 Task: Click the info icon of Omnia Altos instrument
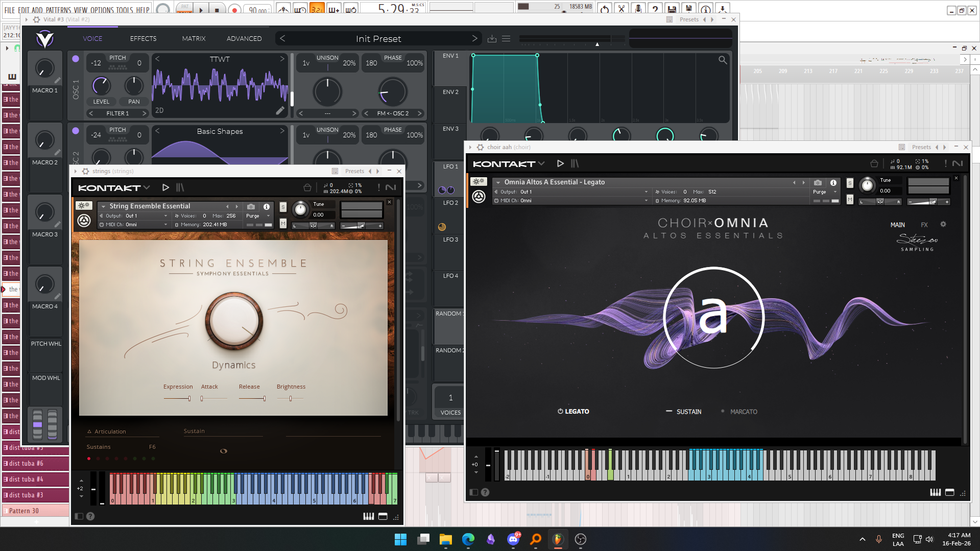[833, 183]
